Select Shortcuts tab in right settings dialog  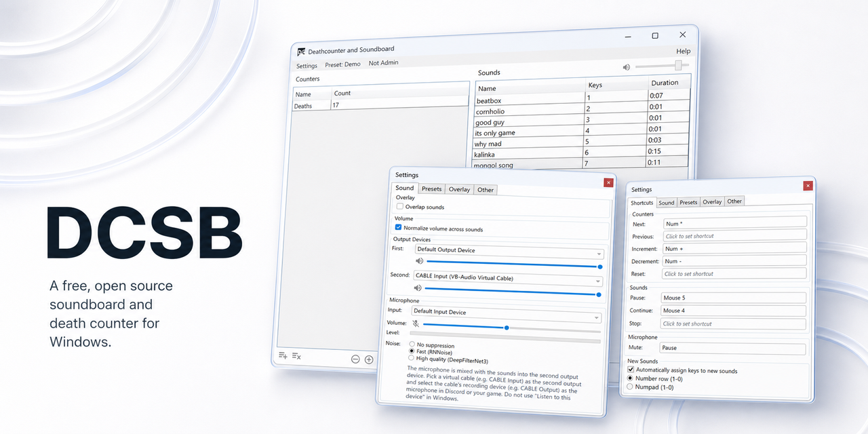pos(642,203)
